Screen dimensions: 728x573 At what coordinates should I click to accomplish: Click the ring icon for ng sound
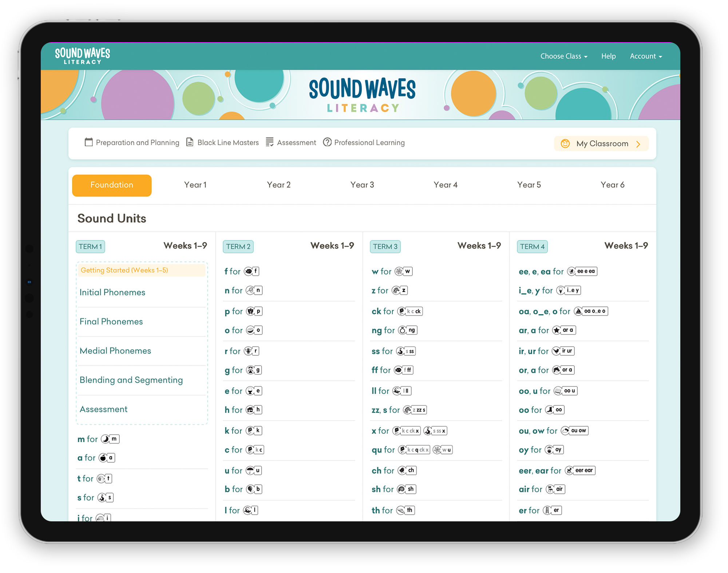(402, 330)
